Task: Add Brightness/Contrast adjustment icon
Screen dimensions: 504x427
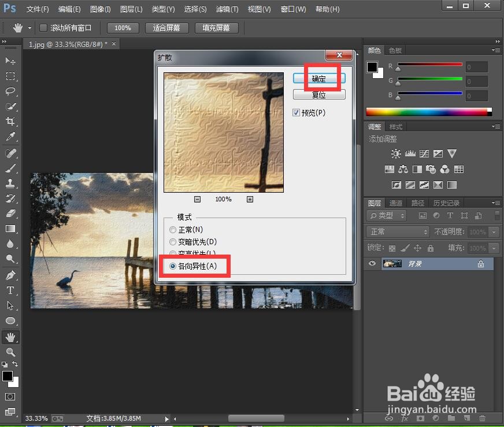Action: point(396,153)
